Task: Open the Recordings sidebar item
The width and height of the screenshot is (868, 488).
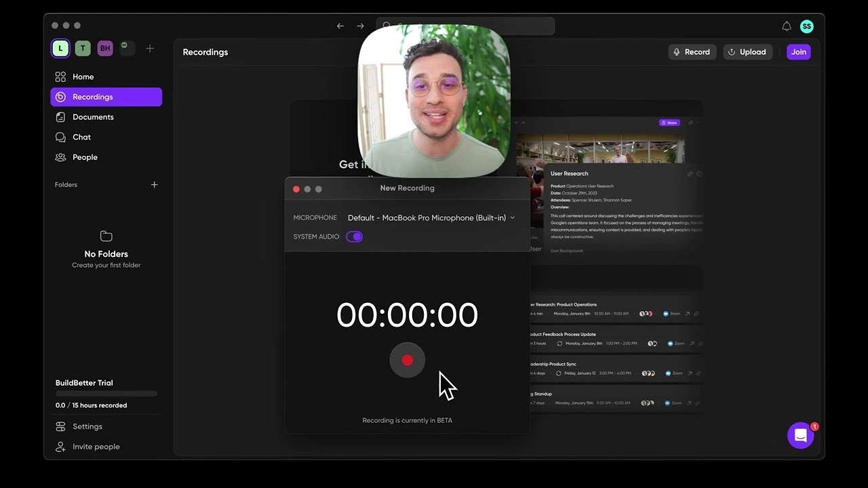Action: point(106,97)
